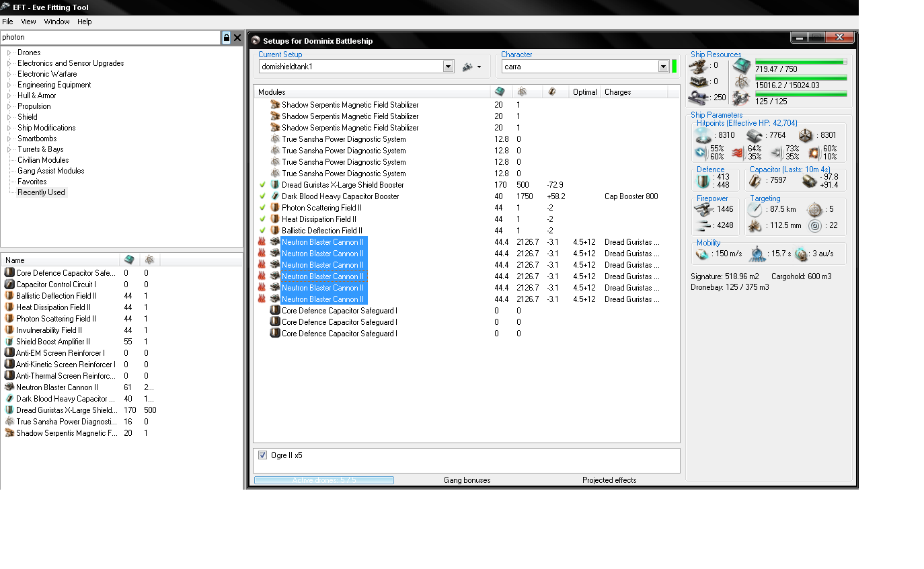
Task: Sort modules by the CPU column header icon
Action: click(x=499, y=91)
